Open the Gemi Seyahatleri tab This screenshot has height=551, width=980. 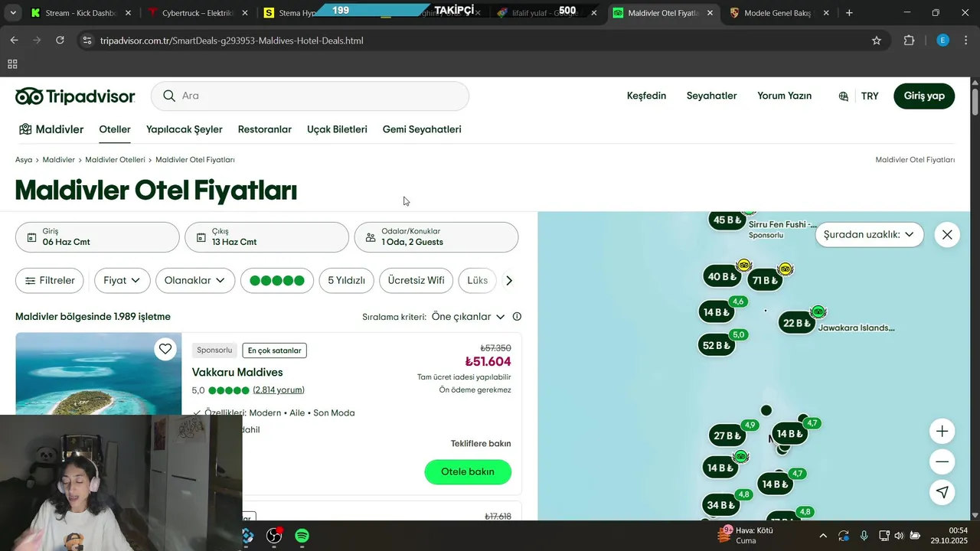tap(422, 129)
